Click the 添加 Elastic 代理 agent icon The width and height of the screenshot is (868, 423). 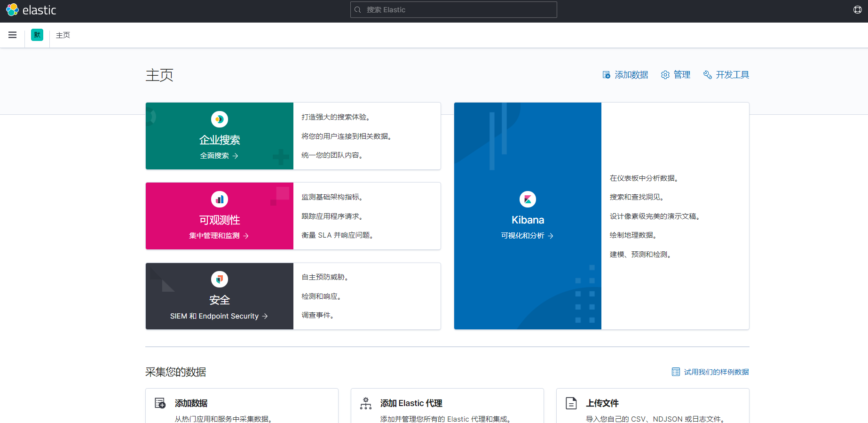coord(366,403)
